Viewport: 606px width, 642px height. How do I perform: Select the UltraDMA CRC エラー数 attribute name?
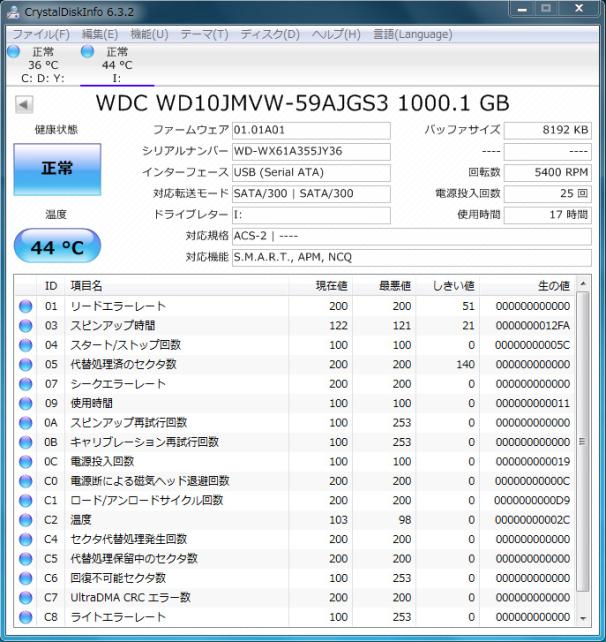130,598
